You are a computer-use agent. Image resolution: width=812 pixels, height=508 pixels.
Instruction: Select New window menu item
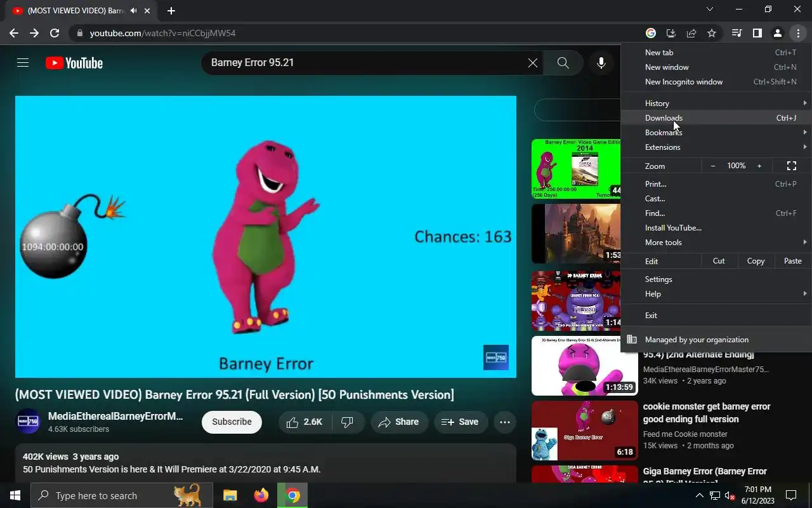click(x=716, y=67)
